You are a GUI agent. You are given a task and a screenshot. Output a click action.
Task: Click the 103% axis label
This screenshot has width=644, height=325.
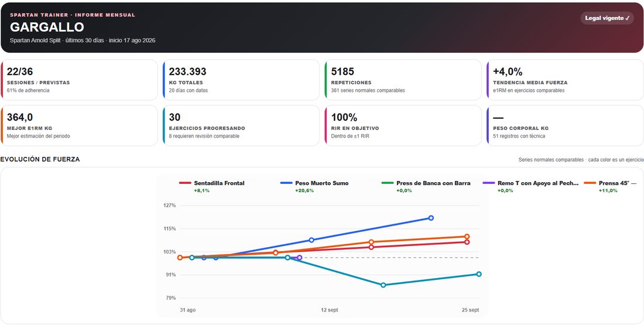(170, 252)
